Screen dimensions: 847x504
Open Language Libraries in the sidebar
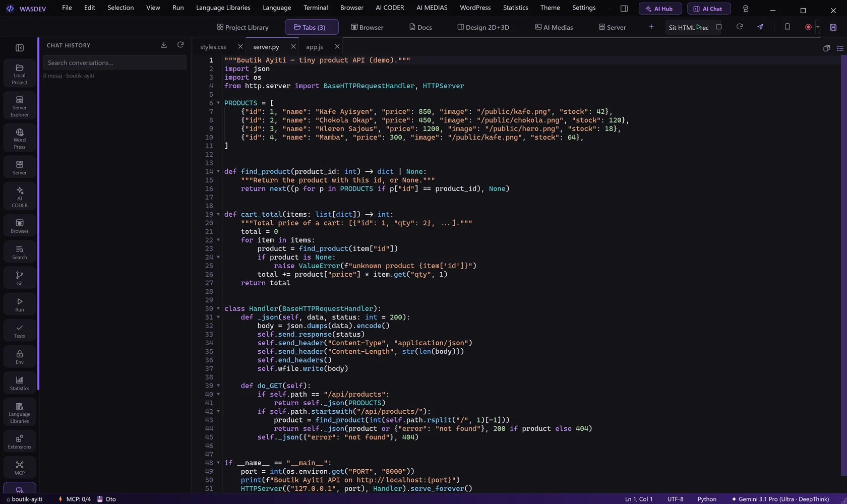(20, 412)
